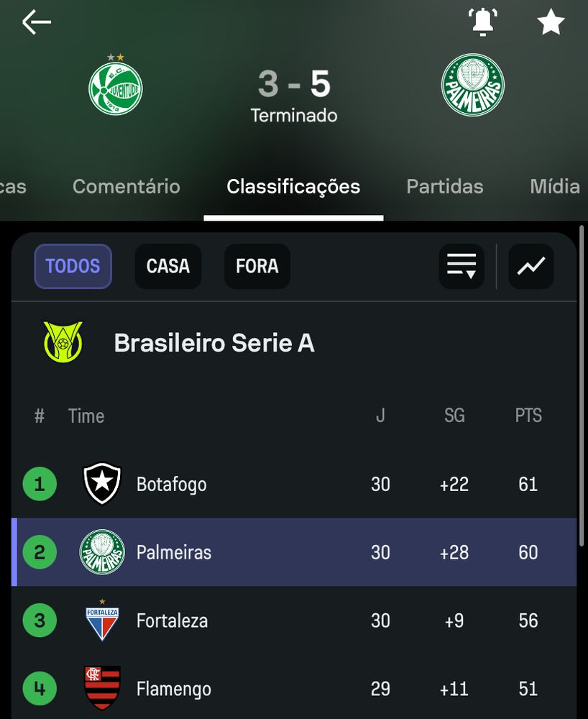This screenshot has width=588, height=719.
Task: Open the table view dropdown icon
Action: pos(461,266)
